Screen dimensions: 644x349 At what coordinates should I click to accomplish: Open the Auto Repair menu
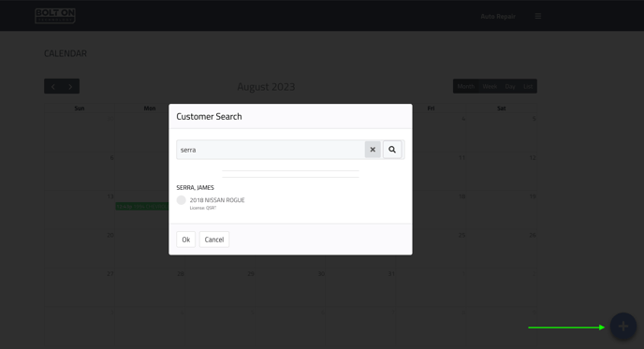(x=498, y=17)
